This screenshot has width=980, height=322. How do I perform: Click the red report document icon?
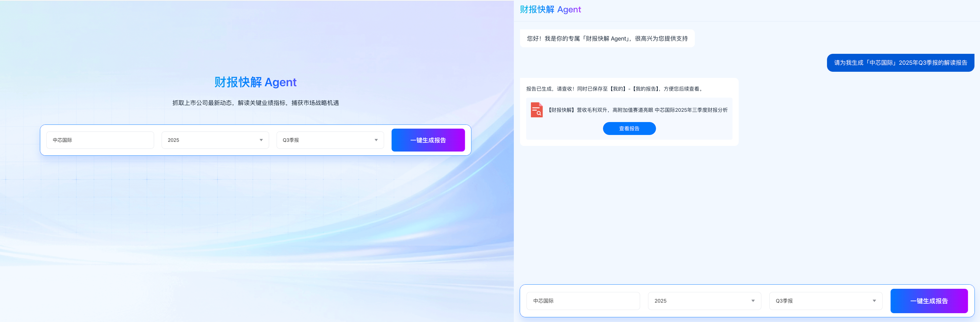tap(536, 110)
